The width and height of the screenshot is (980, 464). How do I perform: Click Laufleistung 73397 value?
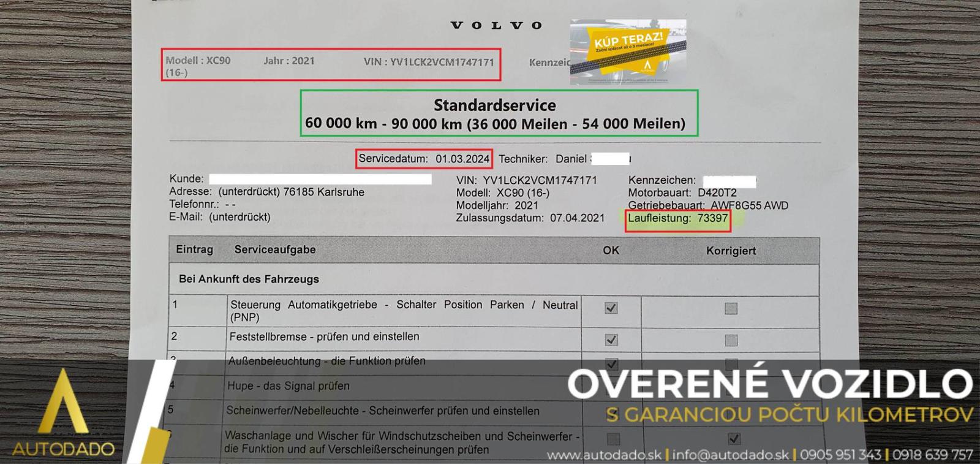pos(678,218)
